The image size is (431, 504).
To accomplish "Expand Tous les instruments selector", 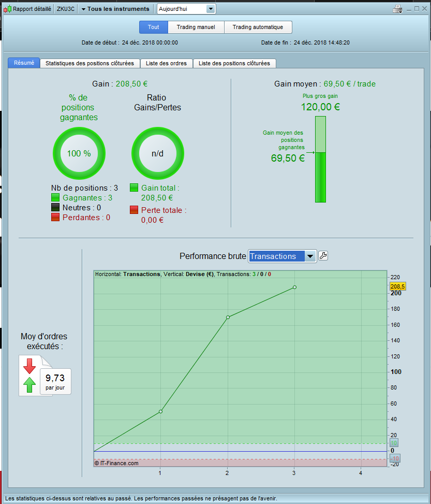I will pos(115,9).
